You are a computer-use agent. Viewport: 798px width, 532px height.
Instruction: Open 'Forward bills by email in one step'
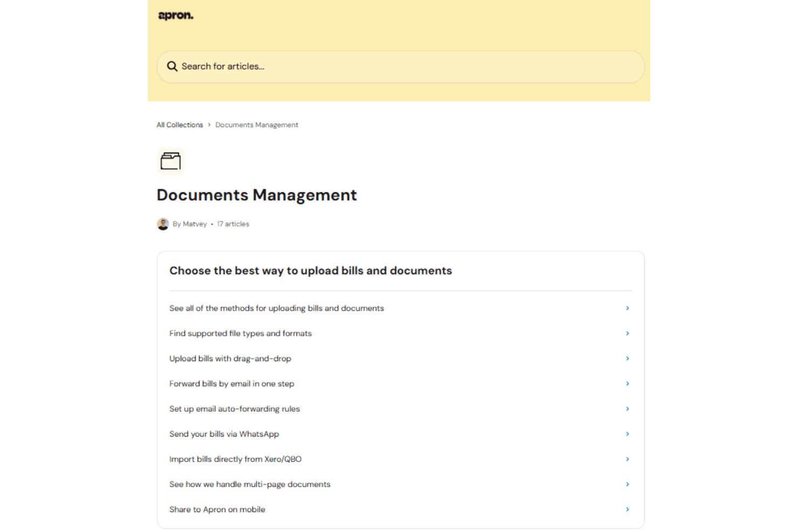400,384
